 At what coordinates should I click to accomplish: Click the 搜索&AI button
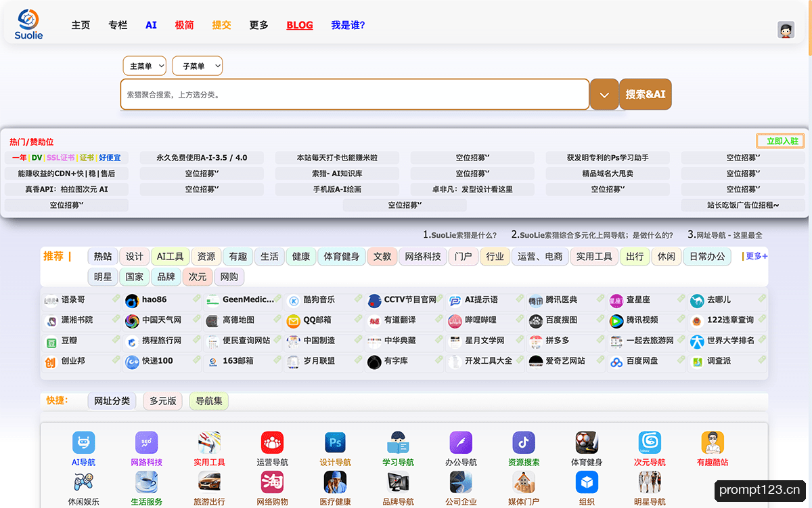pyautogui.click(x=646, y=94)
